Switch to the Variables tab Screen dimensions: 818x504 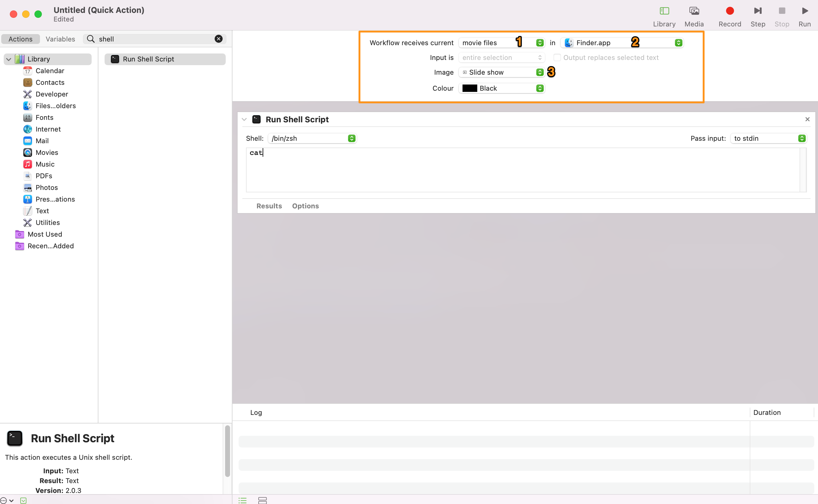(60, 39)
